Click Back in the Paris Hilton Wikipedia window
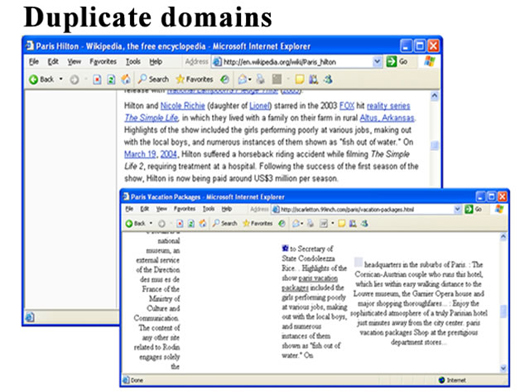The width and height of the screenshot is (520, 392). (42, 79)
